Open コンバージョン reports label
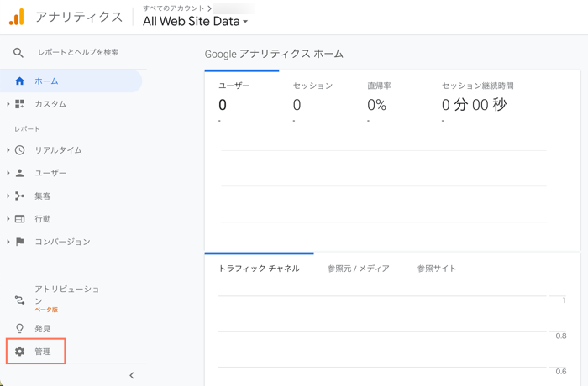 click(x=63, y=242)
